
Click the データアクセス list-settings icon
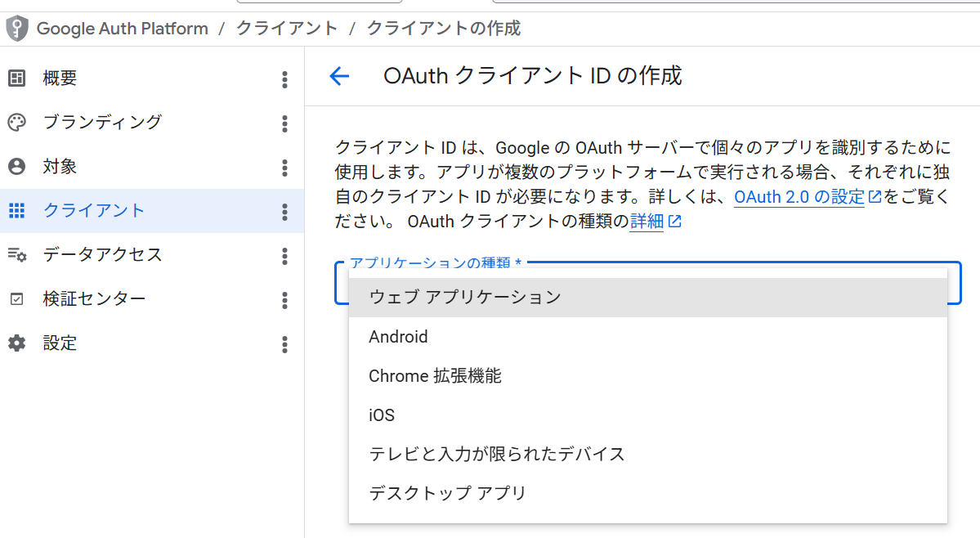tap(17, 255)
